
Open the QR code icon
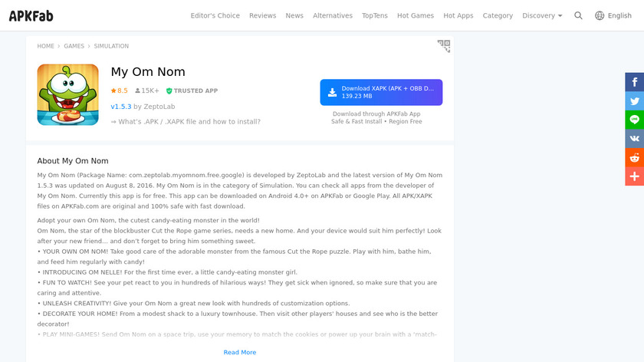tap(444, 46)
